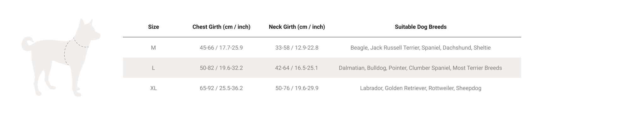
Task: Click chest girth value 50-82 / 19.6-32.2
Action: pyautogui.click(x=221, y=68)
